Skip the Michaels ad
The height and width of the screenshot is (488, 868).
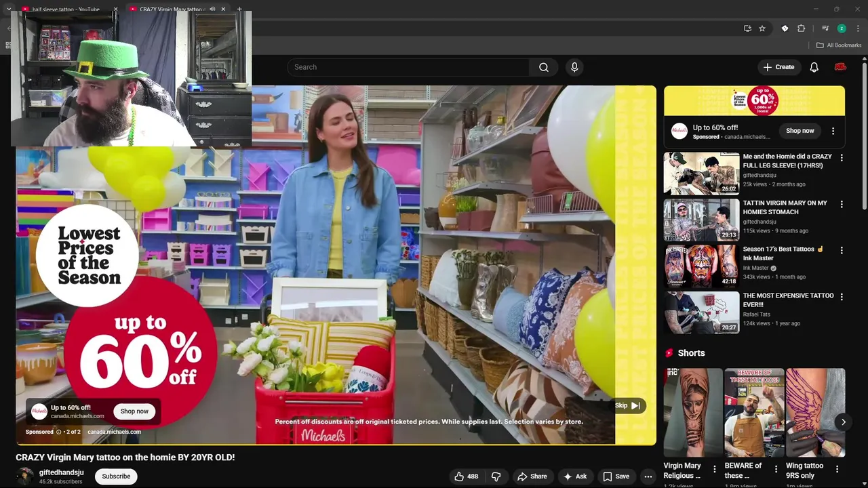point(629,405)
